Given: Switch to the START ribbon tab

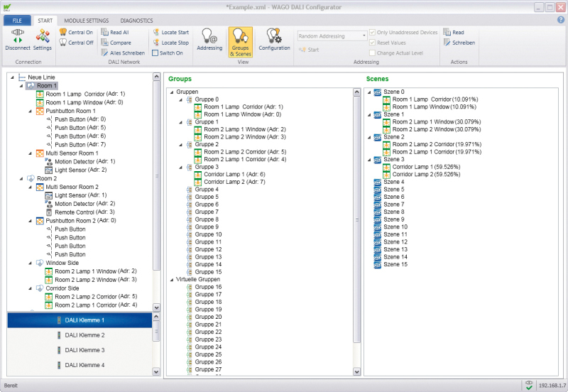Looking at the screenshot, I should pyautogui.click(x=45, y=21).
